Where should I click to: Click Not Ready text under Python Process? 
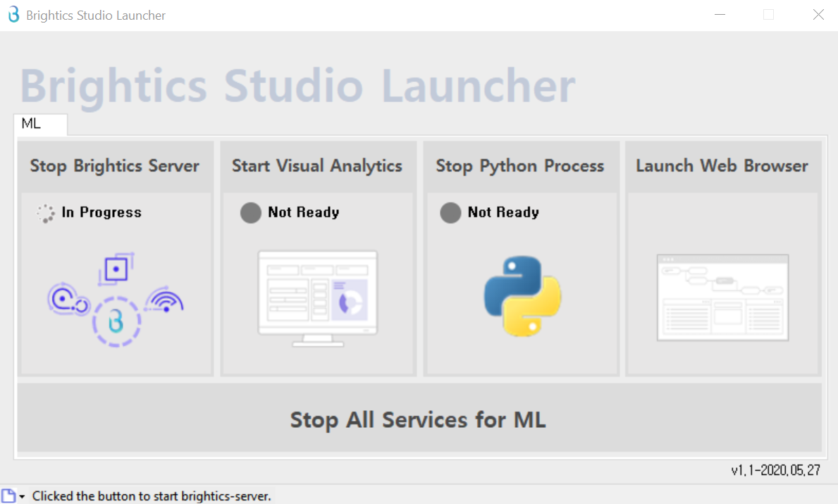[503, 212]
